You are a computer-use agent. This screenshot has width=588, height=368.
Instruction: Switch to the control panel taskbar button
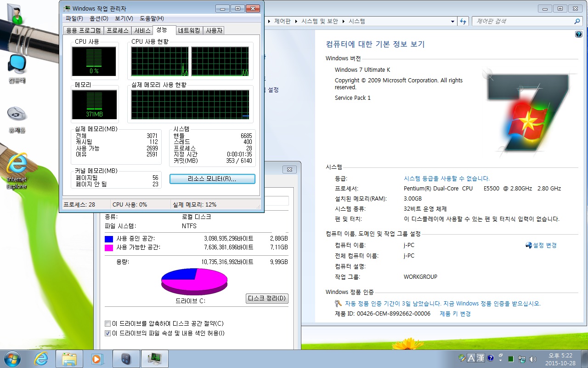[125, 358]
